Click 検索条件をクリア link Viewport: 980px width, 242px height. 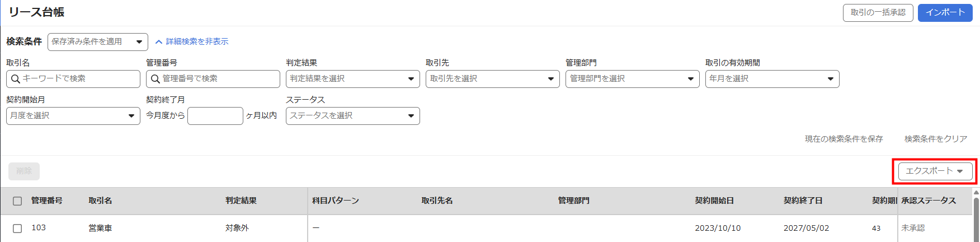tap(935, 139)
